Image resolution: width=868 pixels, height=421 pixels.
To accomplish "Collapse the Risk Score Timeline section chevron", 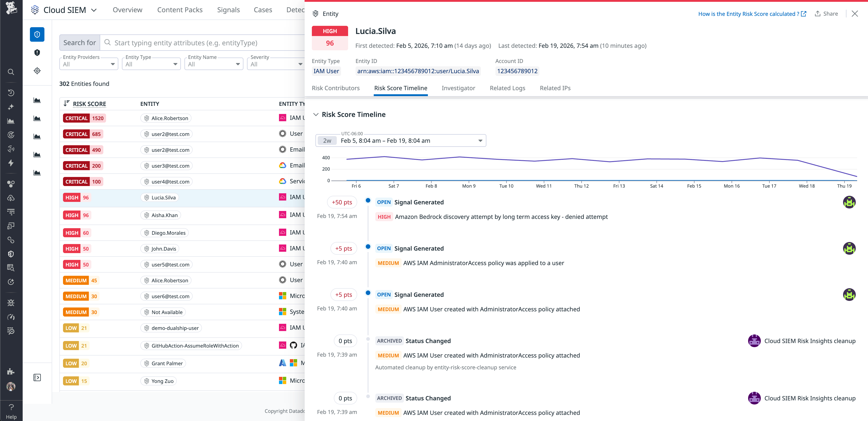I will click(x=316, y=114).
